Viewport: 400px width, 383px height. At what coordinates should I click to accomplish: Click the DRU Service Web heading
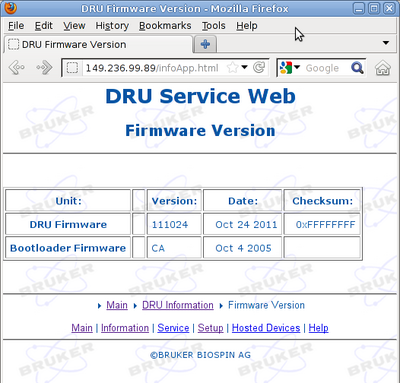200,96
